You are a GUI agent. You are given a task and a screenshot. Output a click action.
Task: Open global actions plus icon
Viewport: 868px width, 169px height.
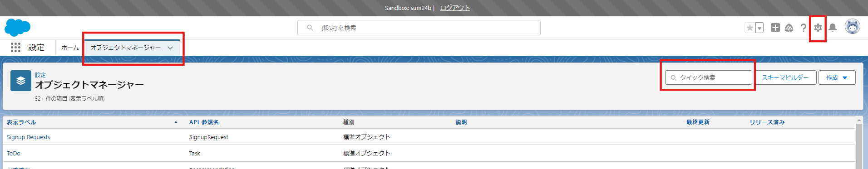point(775,28)
